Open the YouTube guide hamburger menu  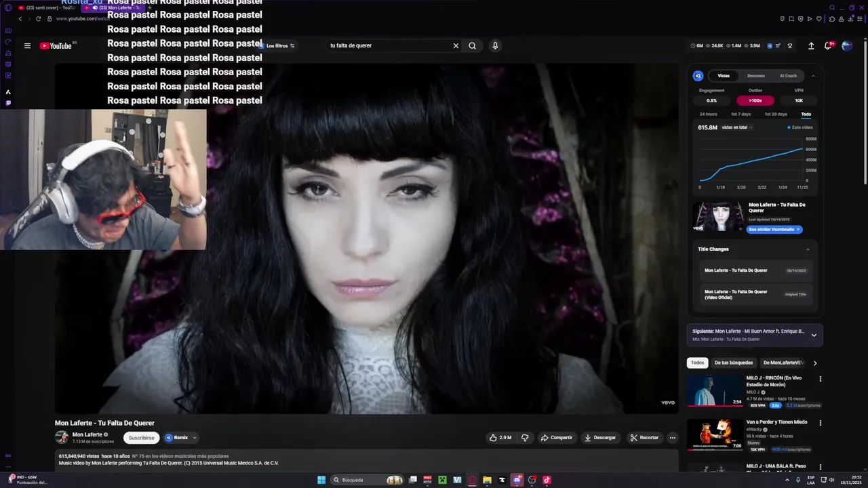tap(27, 45)
